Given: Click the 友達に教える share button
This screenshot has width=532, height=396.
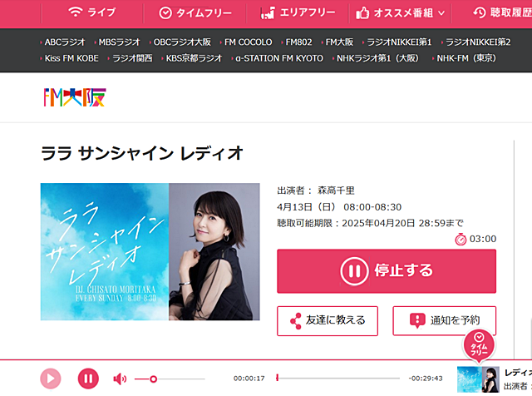Looking at the screenshot, I should pos(328,320).
